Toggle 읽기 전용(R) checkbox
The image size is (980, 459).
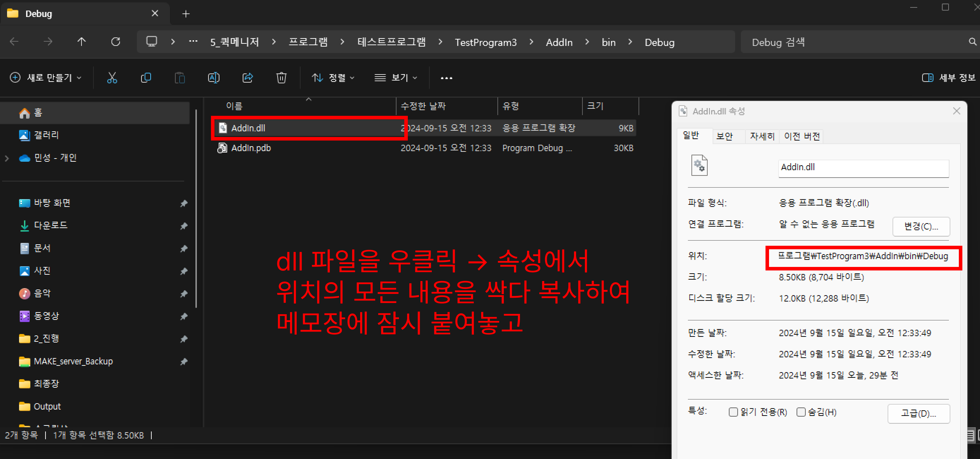point(733,412)
